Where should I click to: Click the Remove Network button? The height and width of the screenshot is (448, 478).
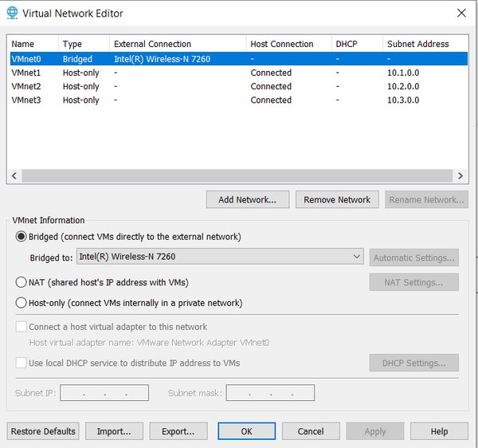pos(337,200)
